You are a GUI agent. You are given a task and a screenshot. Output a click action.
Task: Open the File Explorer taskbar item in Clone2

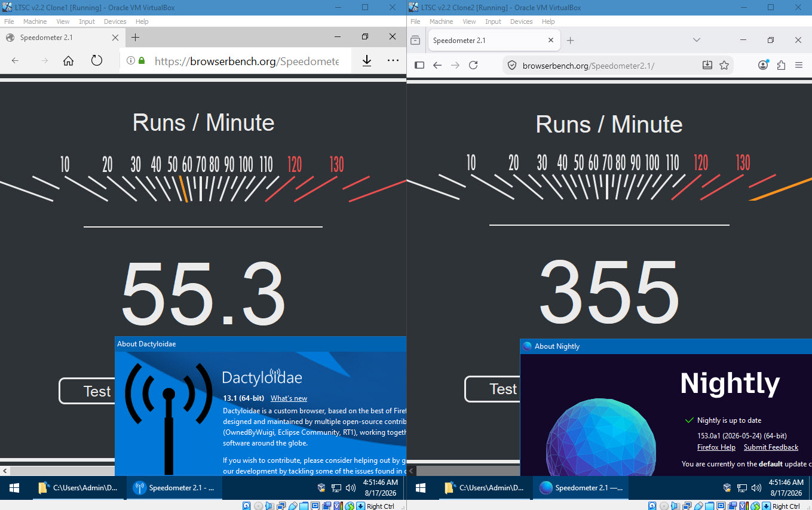484,488
